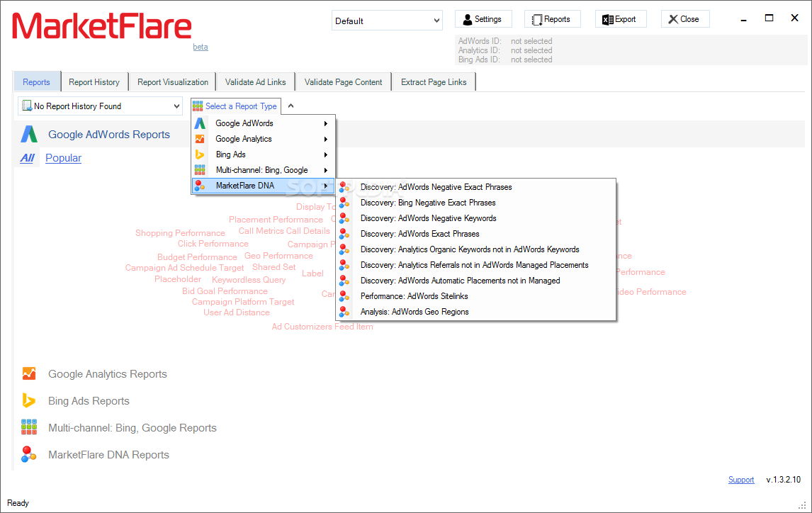Open Google Analytics Reports section label
The height and width of the screenshot is (513, 812).
(x=107, y=373)
